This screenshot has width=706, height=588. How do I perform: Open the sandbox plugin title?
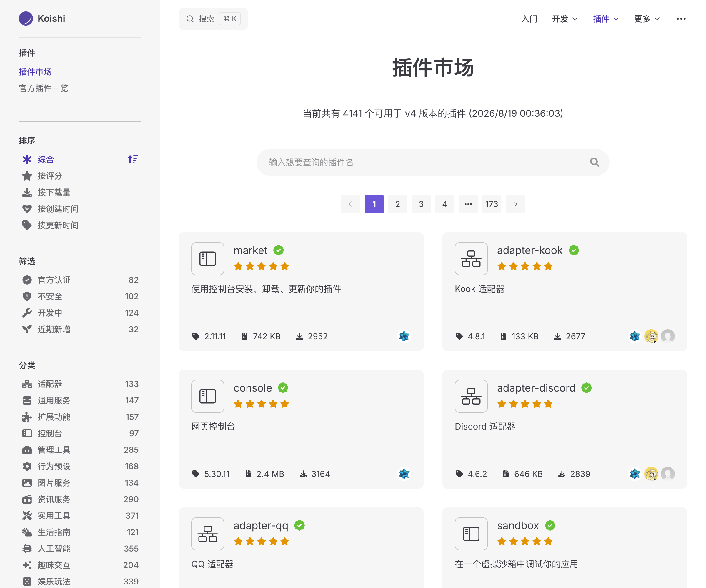coord(518,525)
